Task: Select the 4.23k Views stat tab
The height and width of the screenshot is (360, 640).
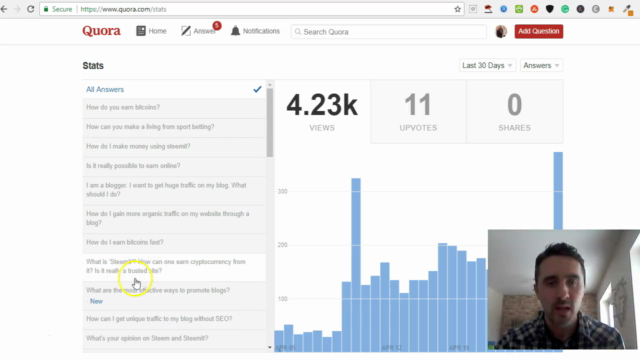Action: tap(322, 111)
